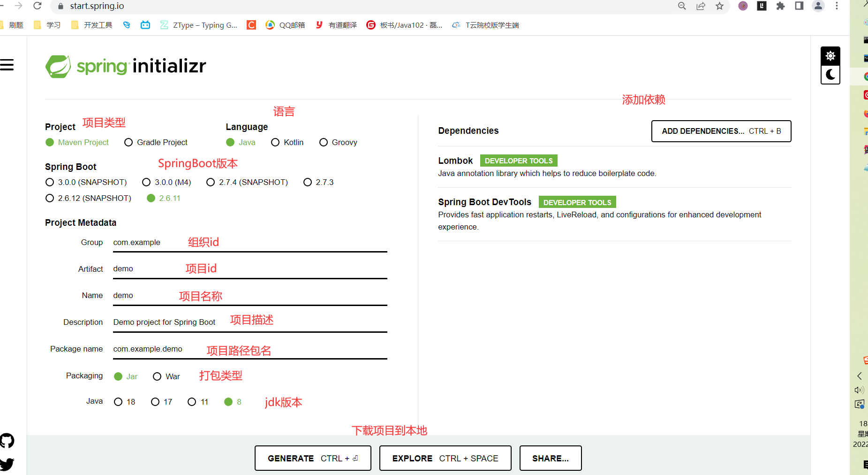
Task: Open Spring's Twitter via bird icon
Action: coord(7,464)
